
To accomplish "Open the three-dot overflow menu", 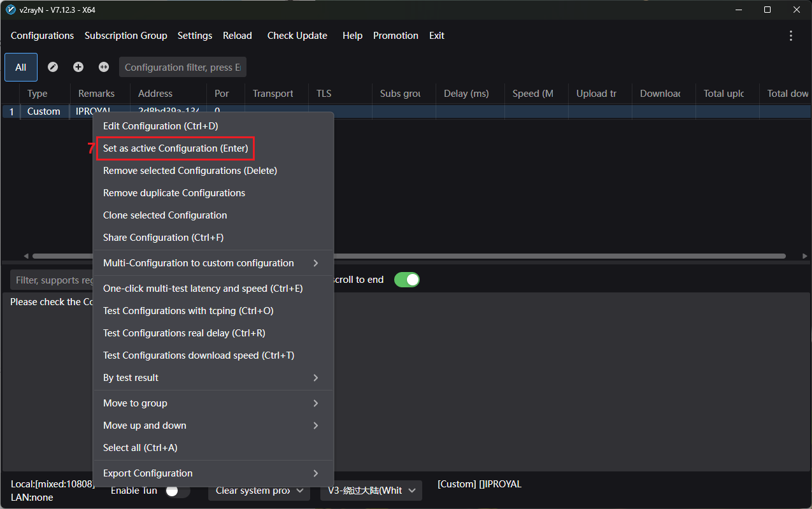I will [791, 36].
